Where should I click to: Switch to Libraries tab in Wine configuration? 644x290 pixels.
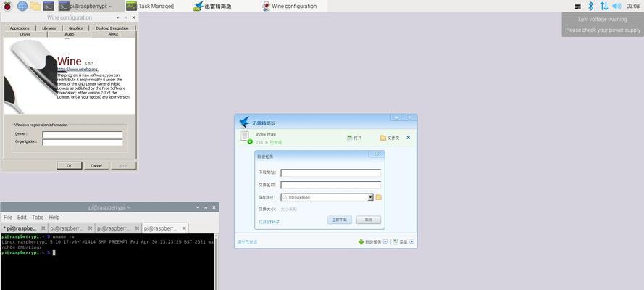pyautogui.click(x=49, y=28)
